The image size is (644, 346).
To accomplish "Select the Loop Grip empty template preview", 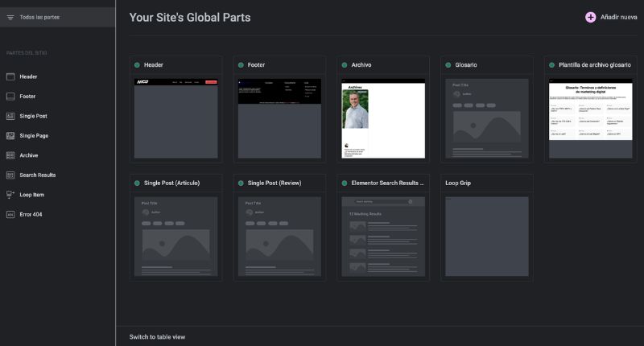I will (x=486, y=237).
